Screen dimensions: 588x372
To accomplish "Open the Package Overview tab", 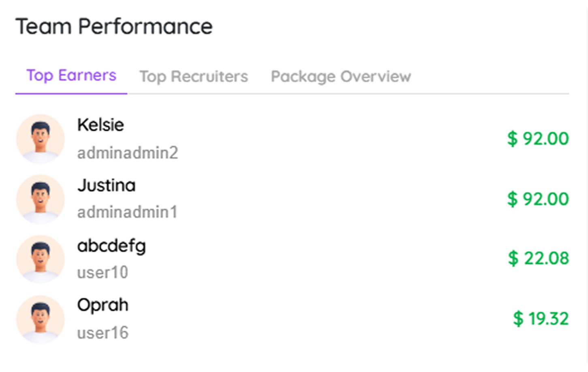I will 341,76.
